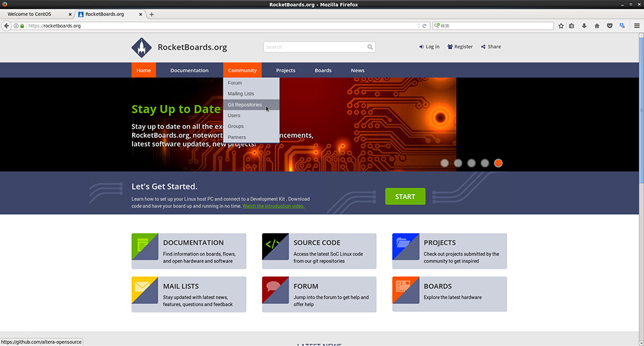Select the active orange carousel dot

click(x=498, y=163)
